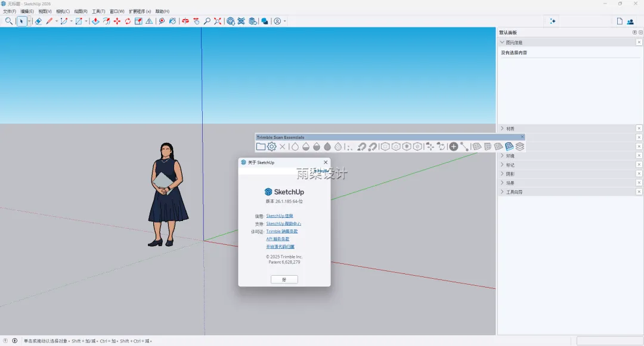Expand the 环境 panel section
The width and height of the screenshot is (644, 346).
pyautogui.click(x=502, y=156)
